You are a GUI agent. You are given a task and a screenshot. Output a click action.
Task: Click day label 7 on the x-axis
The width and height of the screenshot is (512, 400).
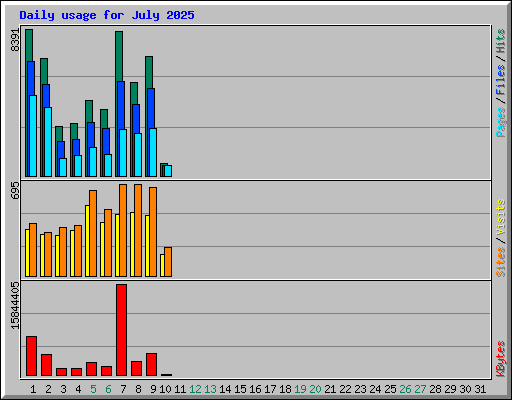click(x=123, y=389)
